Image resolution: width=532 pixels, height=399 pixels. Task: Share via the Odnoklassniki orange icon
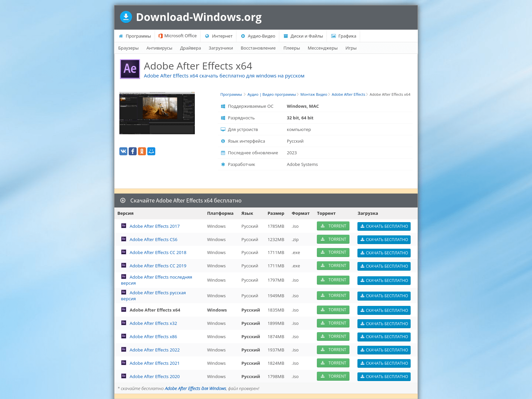[142, 151]
